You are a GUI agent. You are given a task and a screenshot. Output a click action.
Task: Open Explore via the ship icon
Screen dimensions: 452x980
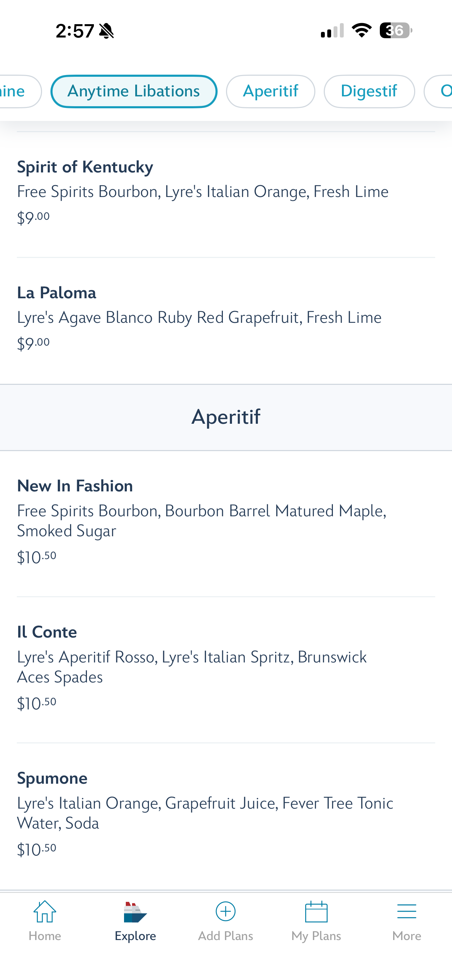[x=135, y=912]
